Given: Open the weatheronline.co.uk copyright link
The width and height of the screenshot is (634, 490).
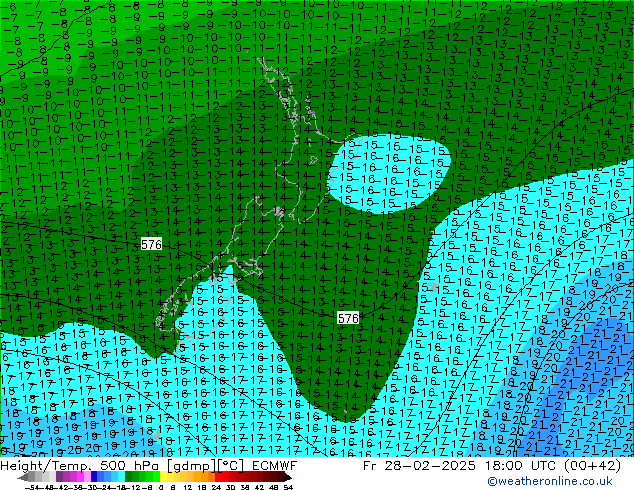Looking at the screenshot, I should pos(550,481).
